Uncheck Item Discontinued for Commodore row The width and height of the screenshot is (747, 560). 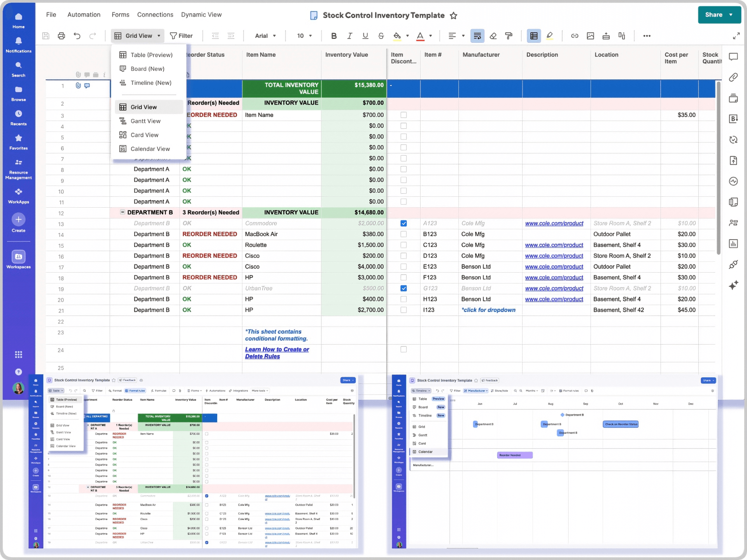pos(403,223)
